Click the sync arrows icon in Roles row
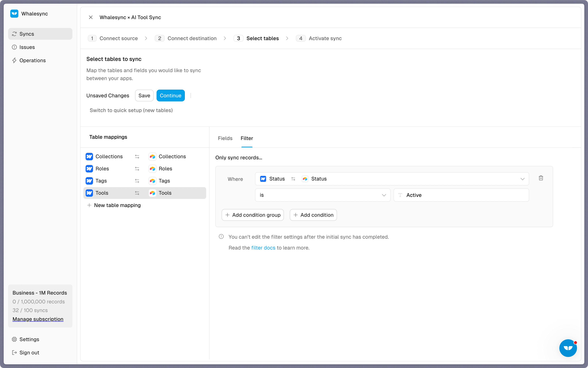 [x=137, y=169]
